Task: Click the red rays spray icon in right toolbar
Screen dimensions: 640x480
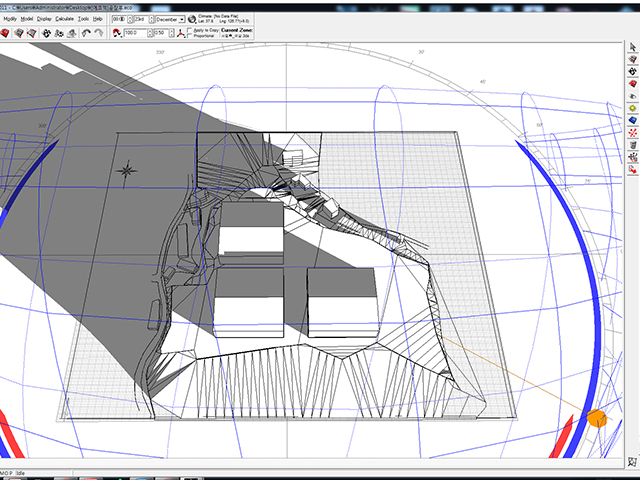Action: tap(633, 133)
